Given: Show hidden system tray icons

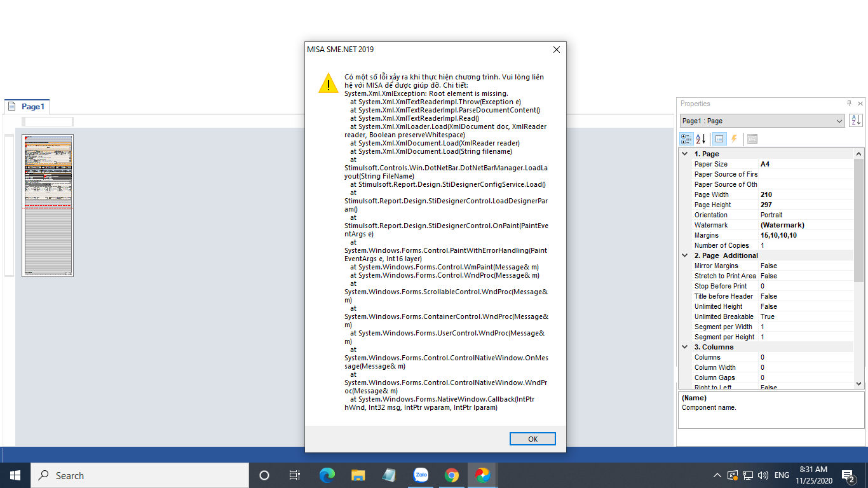Looking at the screenshot, I should (x=717, y=475).
